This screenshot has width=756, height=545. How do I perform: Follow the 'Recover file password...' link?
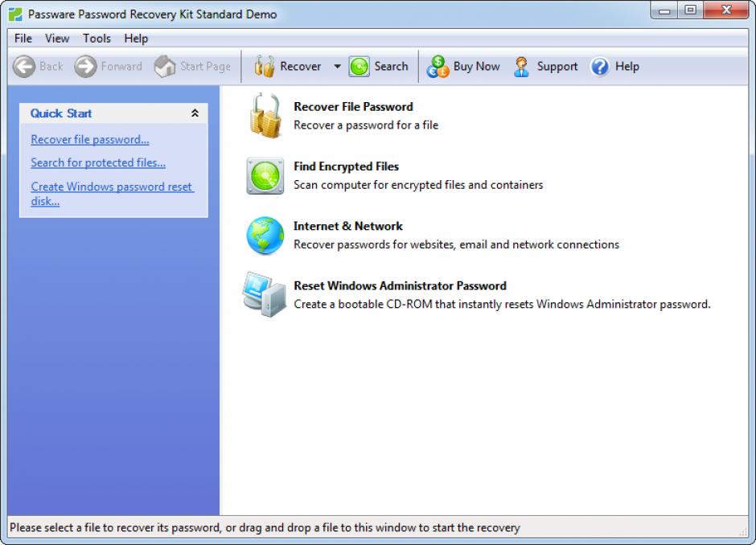[90, 140]
